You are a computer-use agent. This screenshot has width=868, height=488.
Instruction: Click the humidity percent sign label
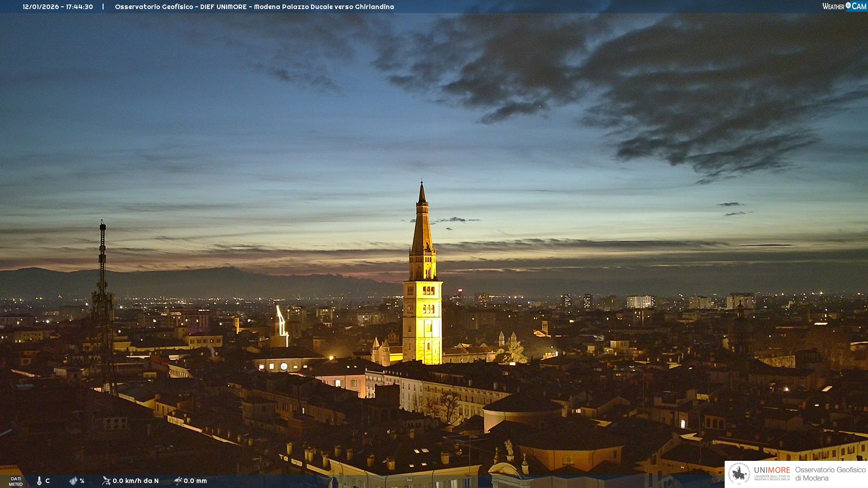click(x=82, y=481)
